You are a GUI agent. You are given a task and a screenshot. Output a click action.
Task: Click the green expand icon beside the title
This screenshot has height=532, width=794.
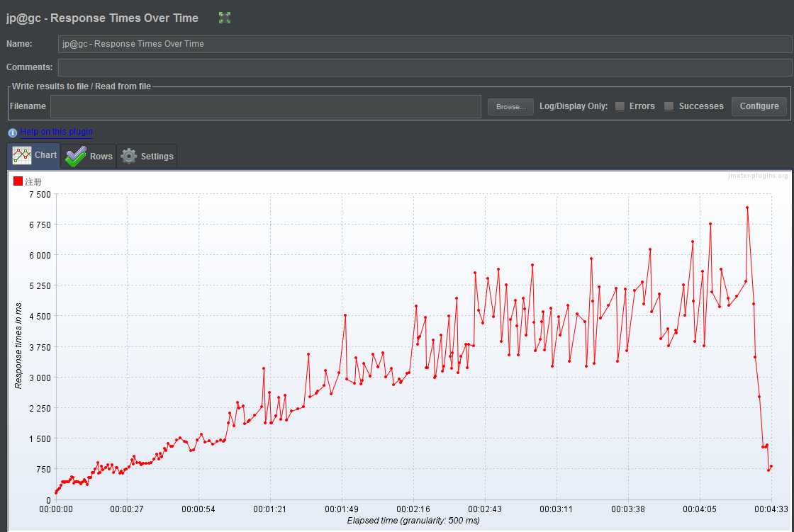[224, 18]
